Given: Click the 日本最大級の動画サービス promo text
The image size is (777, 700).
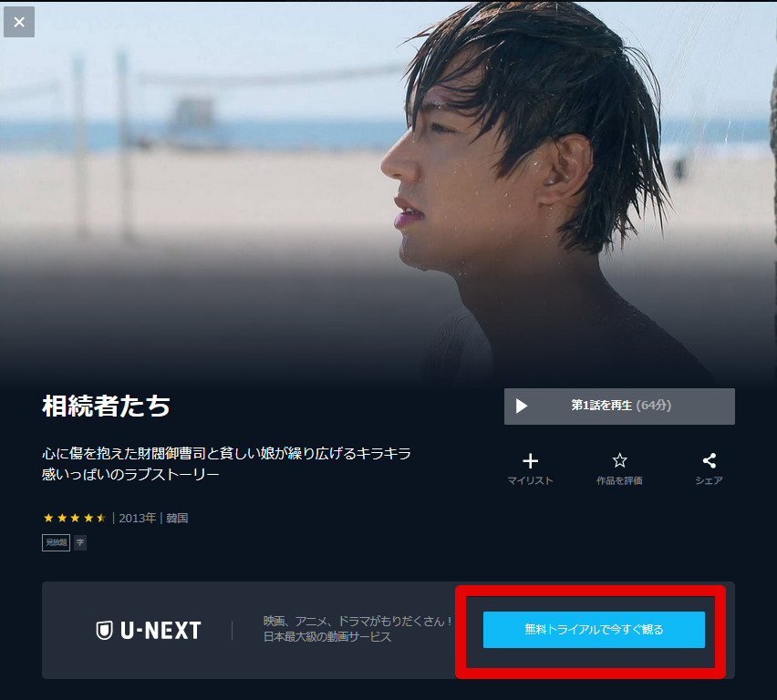Looking at the screenshot, I should coord(327,636).
